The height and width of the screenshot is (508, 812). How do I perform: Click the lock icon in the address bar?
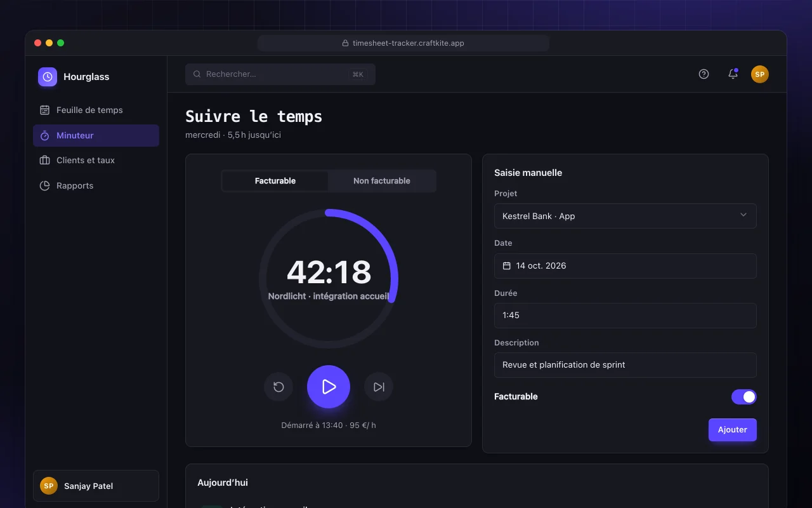(x=346, y=43)
